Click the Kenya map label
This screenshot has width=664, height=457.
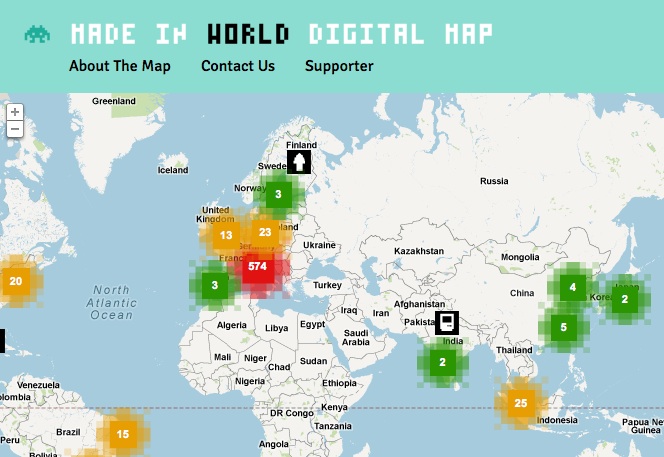(x=334, y=407)
